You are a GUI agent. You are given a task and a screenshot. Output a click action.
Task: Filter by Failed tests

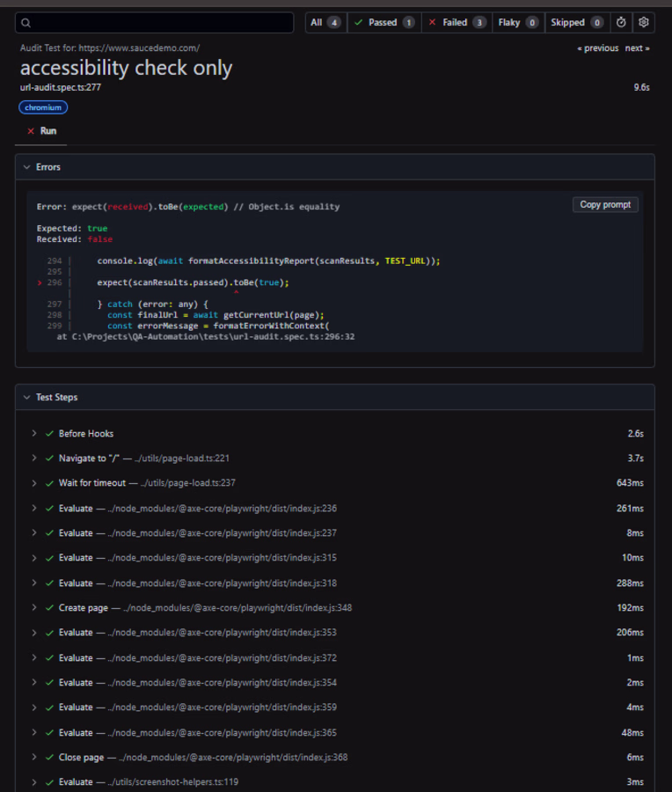pyautogui.click(x=457, y=23)
